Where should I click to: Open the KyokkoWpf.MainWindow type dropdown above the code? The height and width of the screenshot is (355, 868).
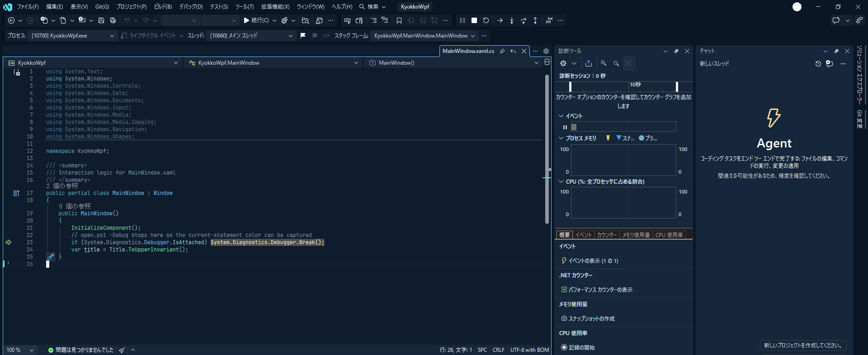coord(273,63)
